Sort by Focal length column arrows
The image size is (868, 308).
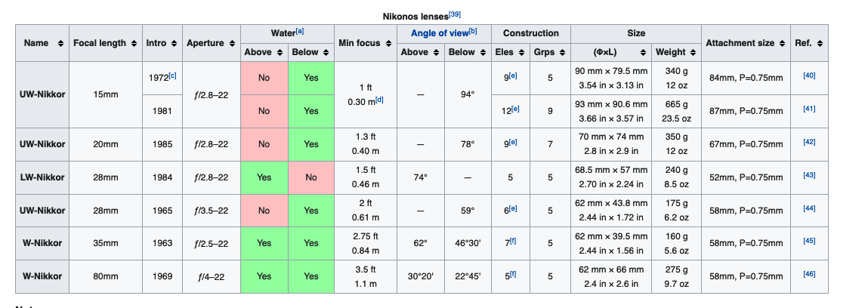[x=134, y=43]
